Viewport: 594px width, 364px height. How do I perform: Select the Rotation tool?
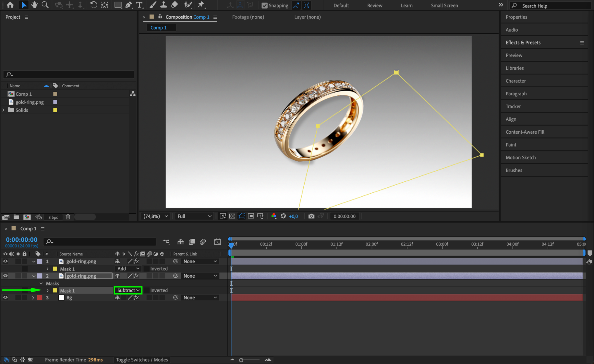(x=93, y=5)
